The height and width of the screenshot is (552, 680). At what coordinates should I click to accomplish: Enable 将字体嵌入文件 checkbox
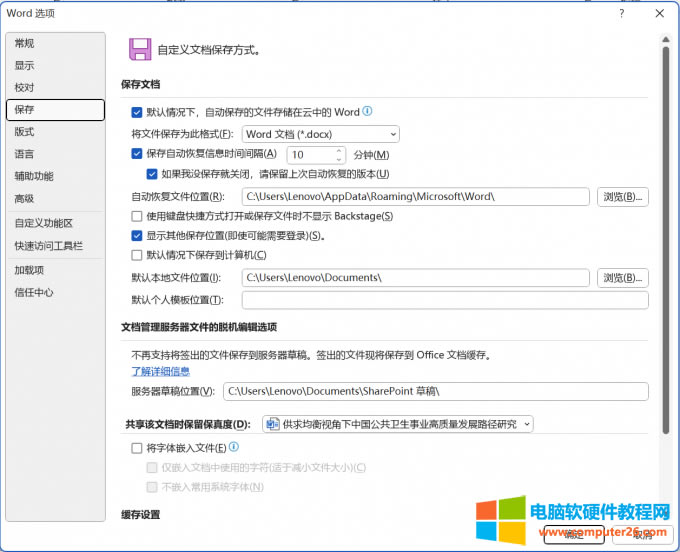137,448
